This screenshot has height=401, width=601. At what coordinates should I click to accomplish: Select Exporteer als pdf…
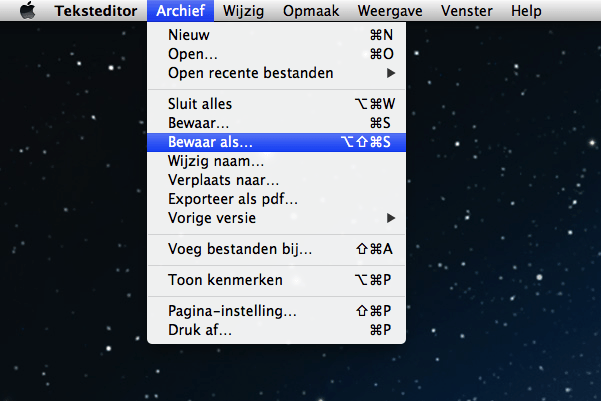[x=276, y=199]
